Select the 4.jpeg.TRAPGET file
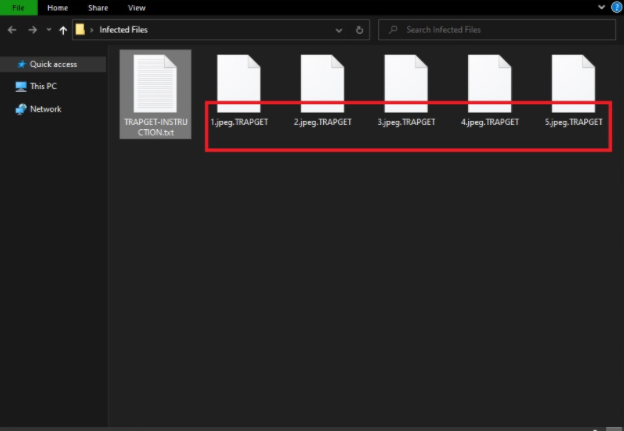This screenshot has height=431, width=624. [490, 90]
